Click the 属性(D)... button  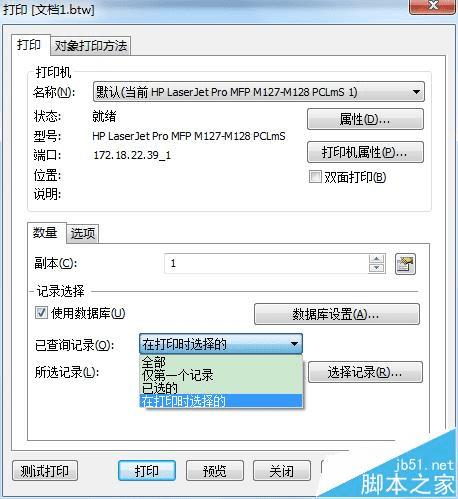click(365, 119)
